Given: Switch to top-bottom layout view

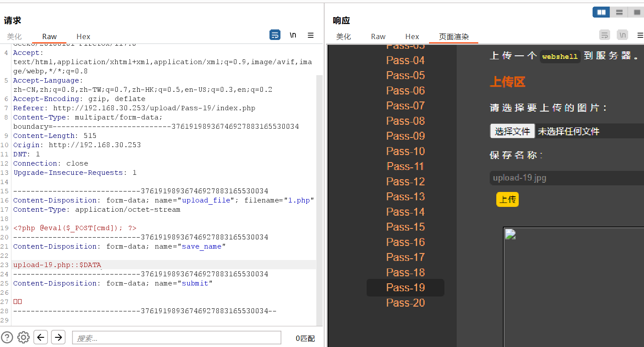Looking at the screenshot, I should 619,12.
